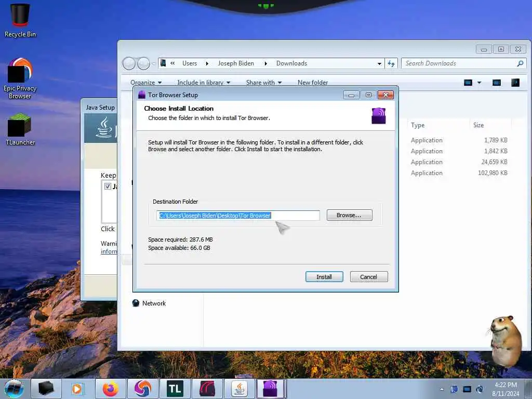Click the Tor Browser Setup title icon
This screenshot has width=532, height=399.
(x=142, y=95)
